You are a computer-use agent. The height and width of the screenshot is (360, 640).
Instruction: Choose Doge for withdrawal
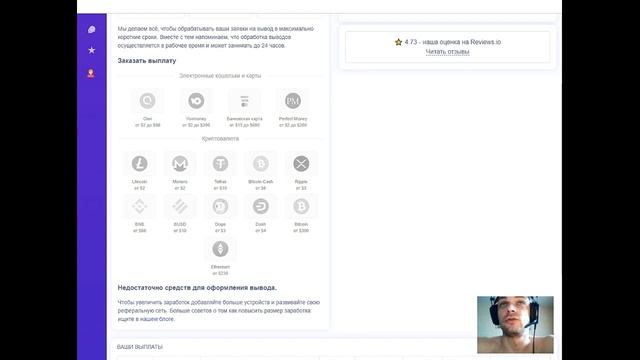pyautogui.click(x=220, y=206)
